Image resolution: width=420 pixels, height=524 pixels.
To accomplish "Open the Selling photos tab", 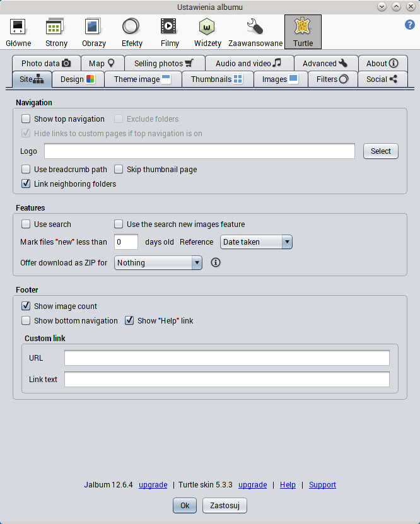I will point(165,63).
